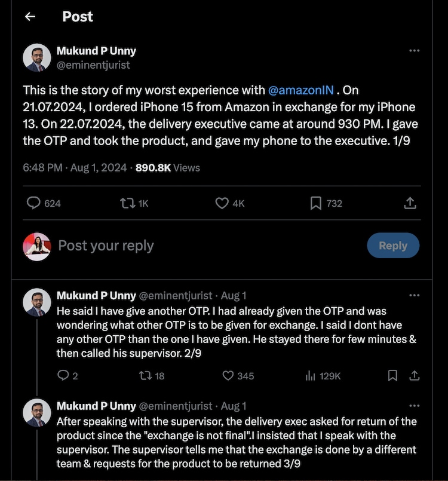Open more options on 3/9 reply

pyautogui.click(x=414, y=406)
